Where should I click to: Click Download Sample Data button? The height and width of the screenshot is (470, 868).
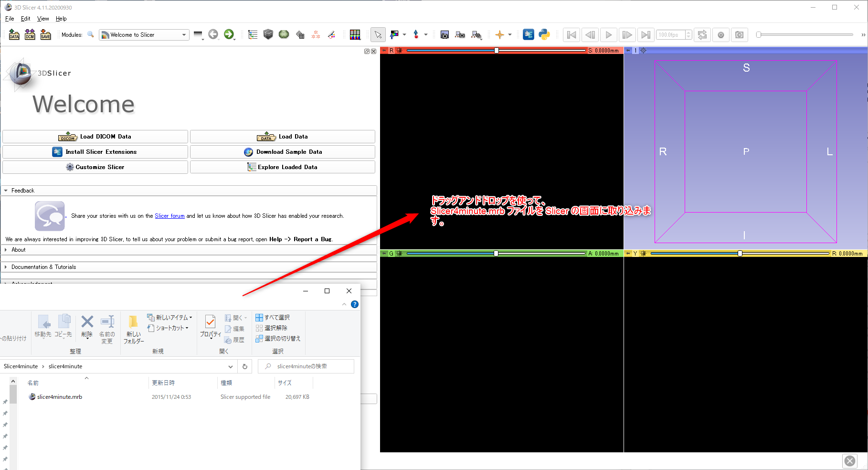283,152
